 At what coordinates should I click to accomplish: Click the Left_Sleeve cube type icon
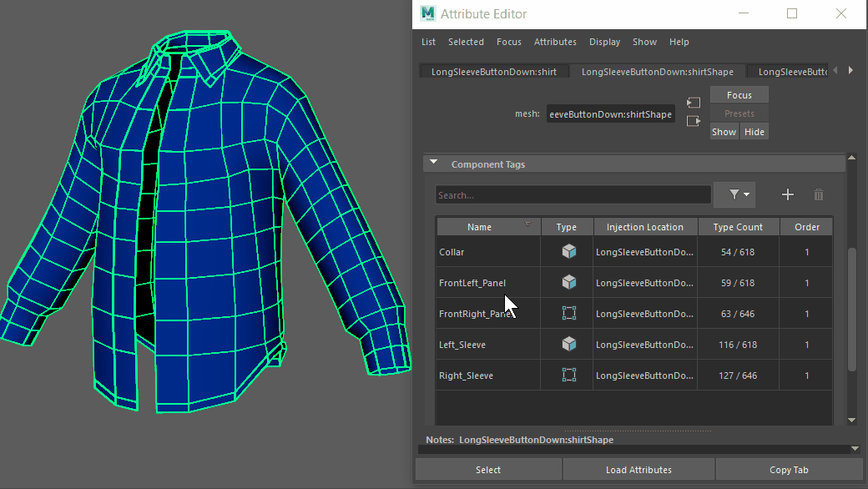(x=568, y=345)
